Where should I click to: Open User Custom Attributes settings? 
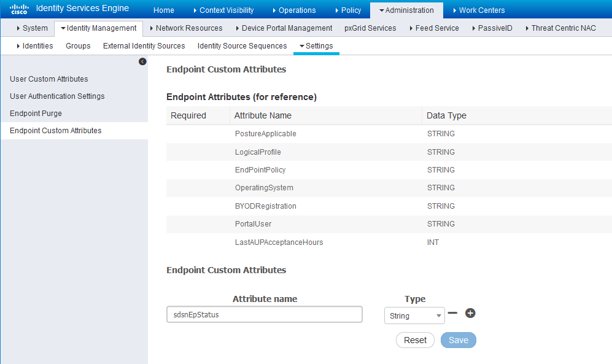pyautogui.click(x=49, y=79)
